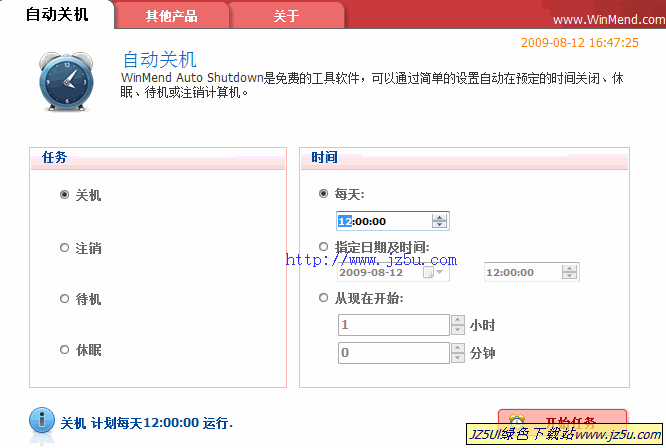Click the 小时 hours input field
The image size is (666, 448).
pyautogui.click(x=394, y=325)
